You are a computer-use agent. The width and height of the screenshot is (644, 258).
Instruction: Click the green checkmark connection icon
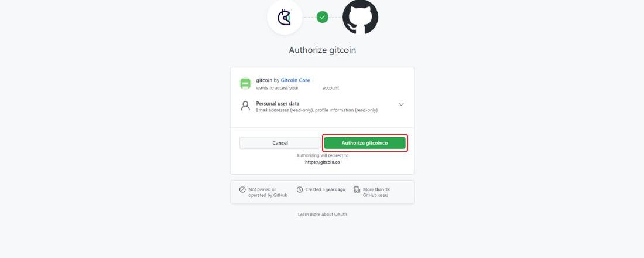click(323, 17)
